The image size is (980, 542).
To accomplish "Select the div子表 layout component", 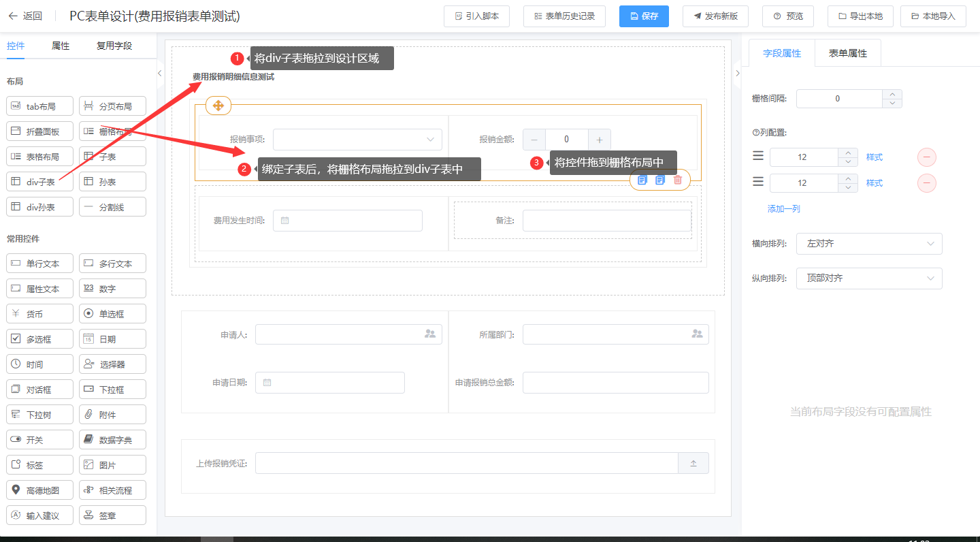I will (39, 182).
